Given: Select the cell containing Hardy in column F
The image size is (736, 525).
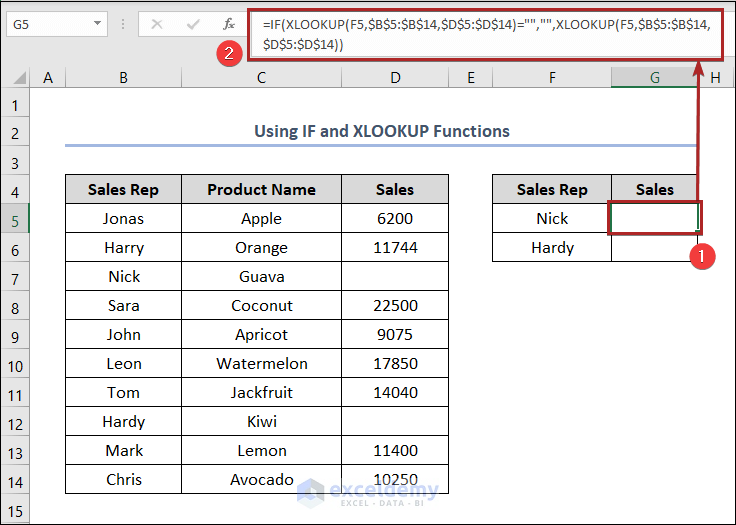Looking at the screenshot, I should click(x=552, y=247).
